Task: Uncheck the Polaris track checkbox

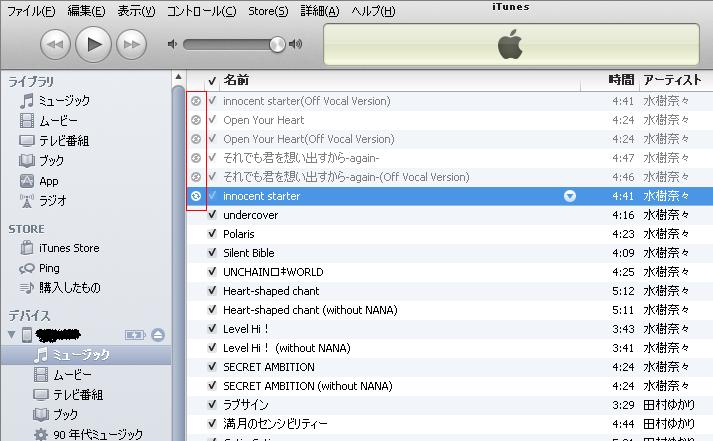Action: pyautogui.click(x=212, y=234)
